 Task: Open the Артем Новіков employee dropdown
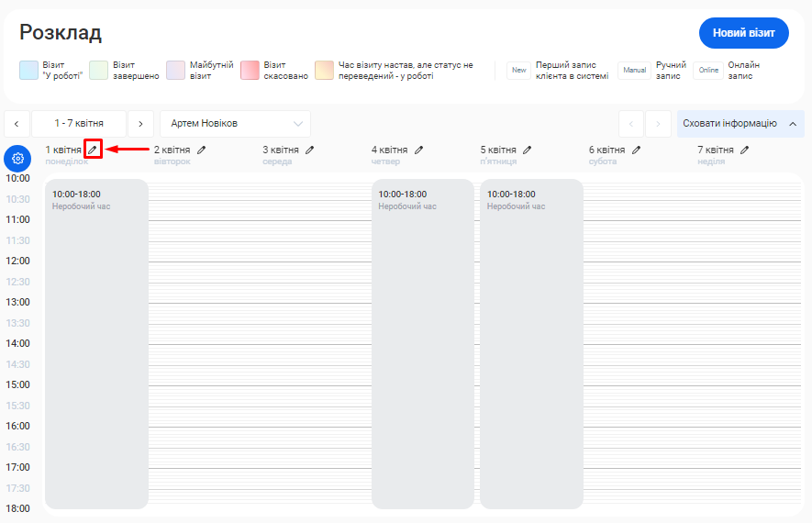tap(235, 124)
